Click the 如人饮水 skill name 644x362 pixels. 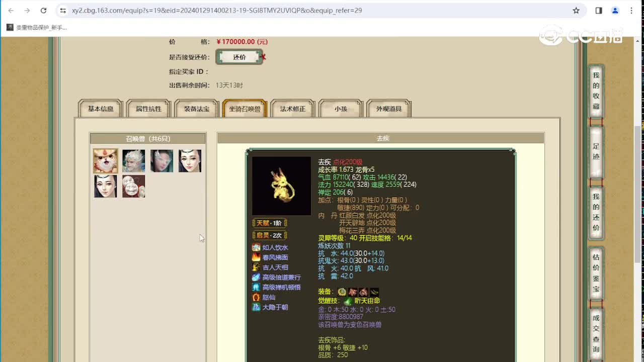[275, 247]
